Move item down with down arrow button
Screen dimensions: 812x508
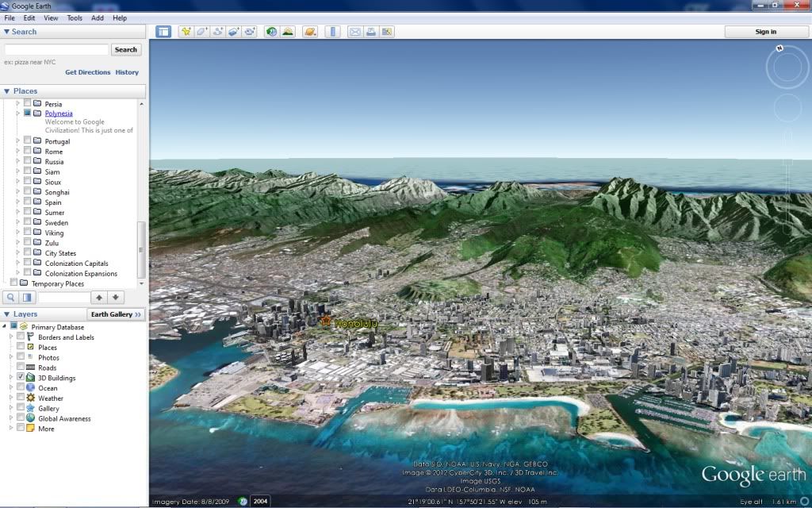(116, 298)
